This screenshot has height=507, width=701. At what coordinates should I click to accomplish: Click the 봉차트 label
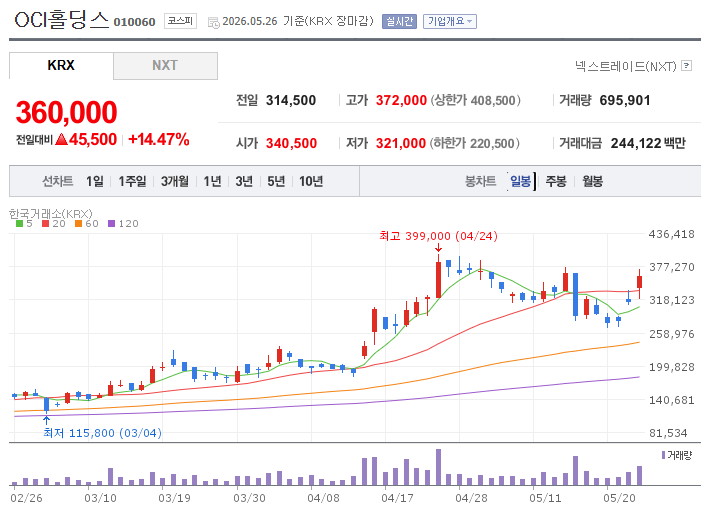click(481, 181)
